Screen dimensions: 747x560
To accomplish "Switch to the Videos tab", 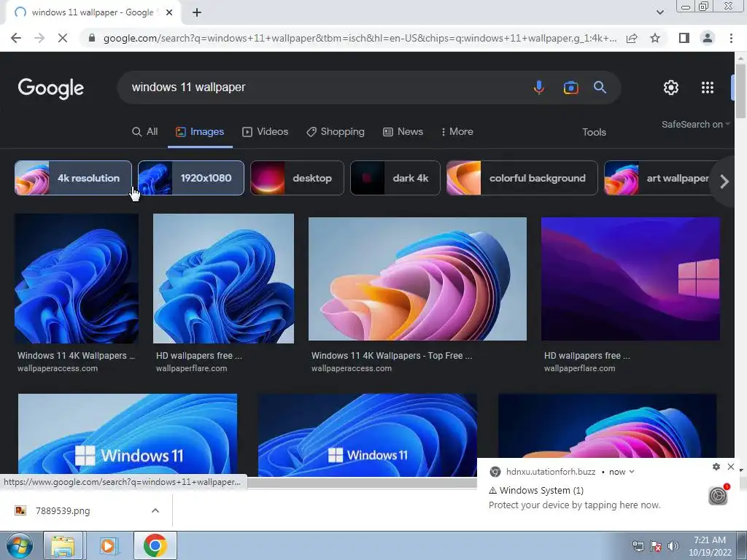I will (266, 132).
